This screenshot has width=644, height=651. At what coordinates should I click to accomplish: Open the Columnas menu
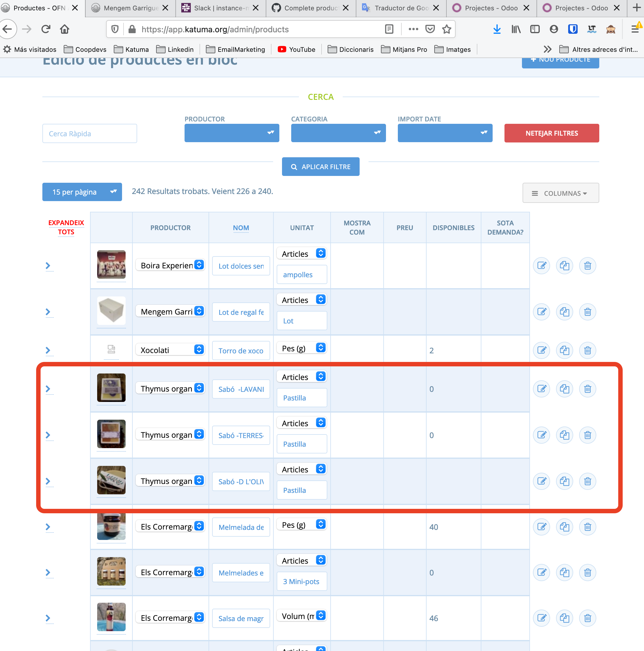coord(560,193)
